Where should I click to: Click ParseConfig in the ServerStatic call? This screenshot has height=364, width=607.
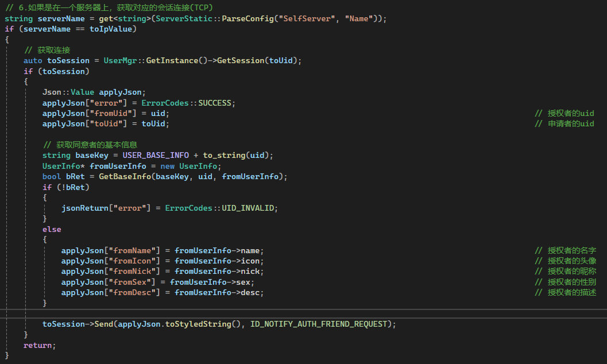(248, 18)
